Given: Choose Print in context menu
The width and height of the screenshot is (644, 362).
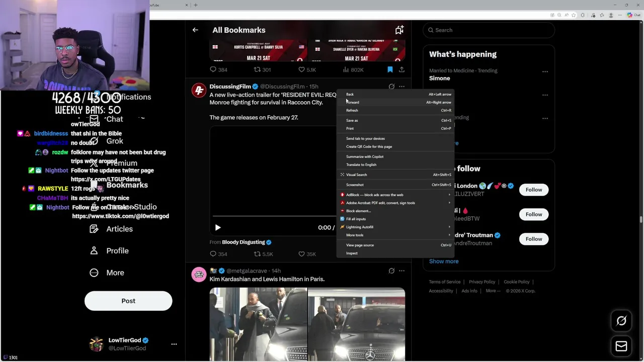Looking at the screenshot, I should coord(395,128).
